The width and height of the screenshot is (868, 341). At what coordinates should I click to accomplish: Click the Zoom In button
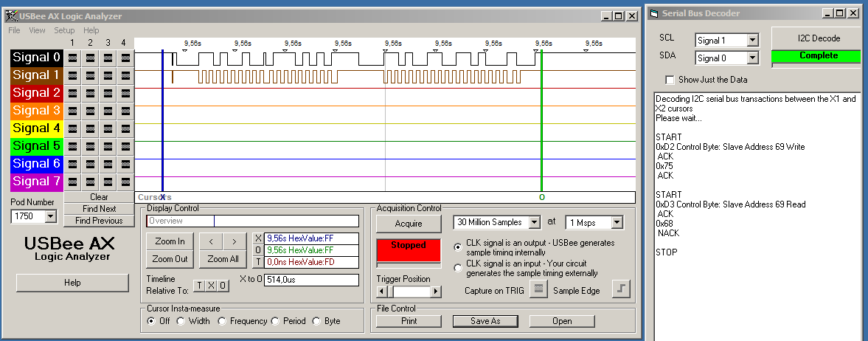pos(170,241)
